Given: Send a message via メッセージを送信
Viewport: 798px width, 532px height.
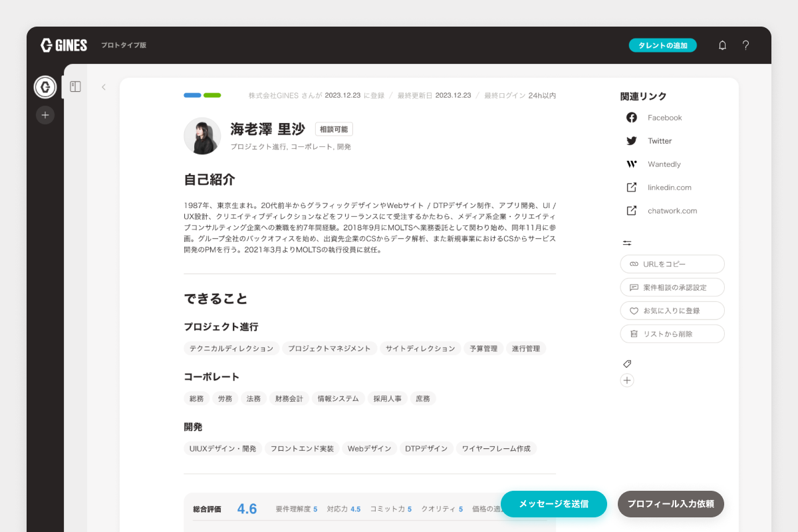Looking at the screenshot, I should (554, 504).
